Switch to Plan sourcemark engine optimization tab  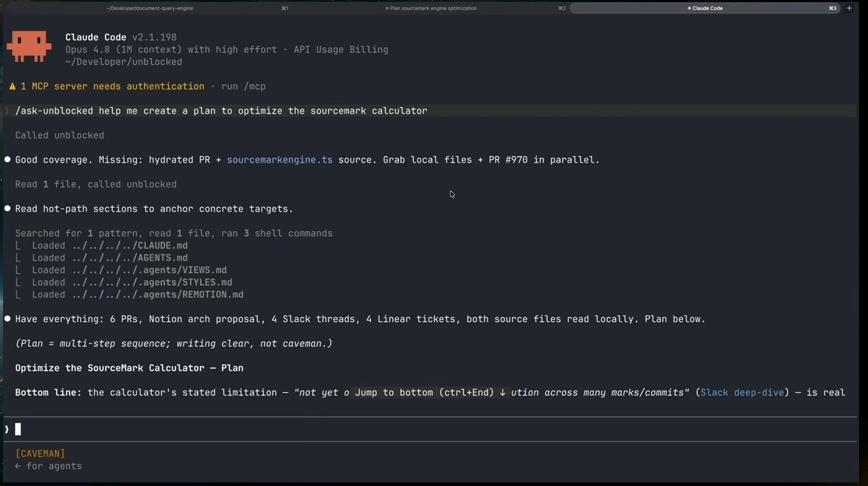pyautogui.click(x=431, y=8)
